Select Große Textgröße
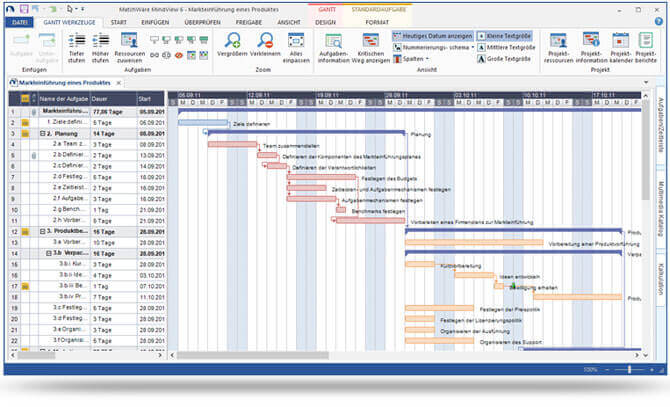The width and height of the screenshot is (670, 407). click(504, 59)
